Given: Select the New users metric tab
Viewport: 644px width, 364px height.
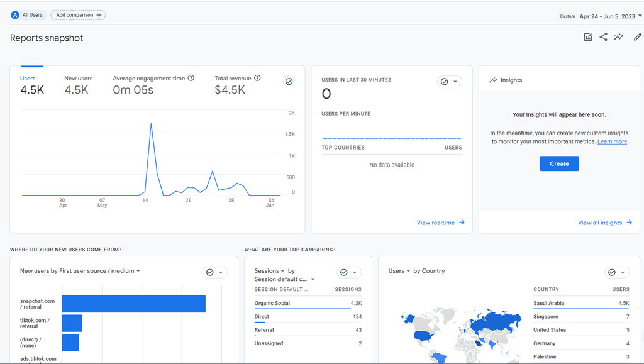Looking at the screenshot, I should [78, 85].
